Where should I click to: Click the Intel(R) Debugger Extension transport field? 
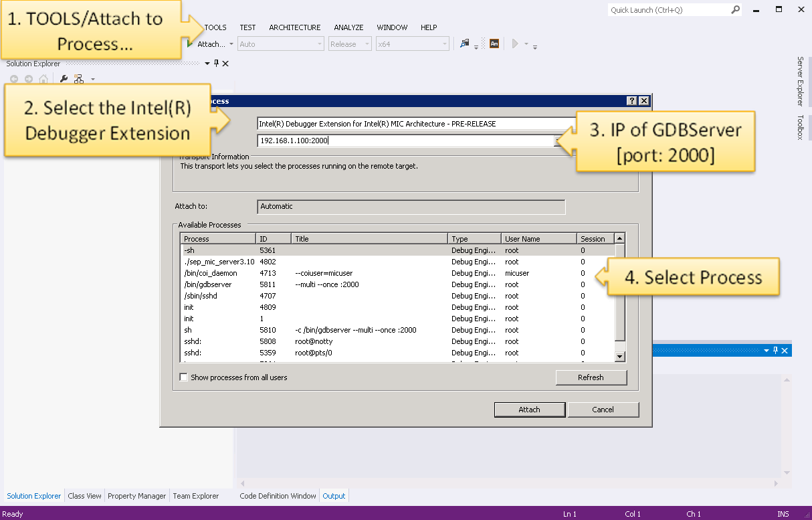pos(415,124)
